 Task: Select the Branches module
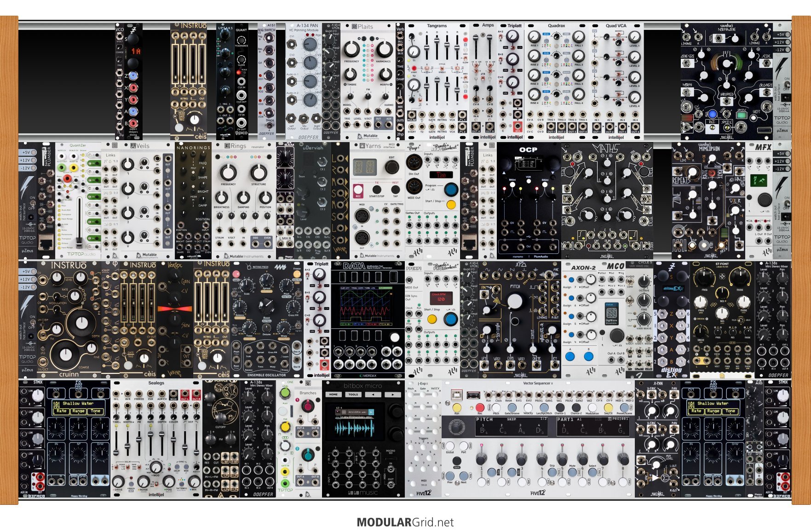coord(308,439)
